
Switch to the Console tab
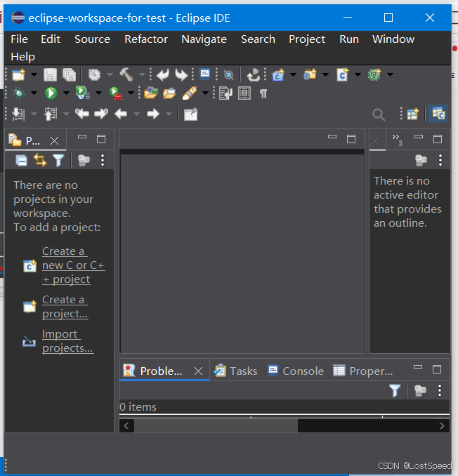(x=296, y=371)
